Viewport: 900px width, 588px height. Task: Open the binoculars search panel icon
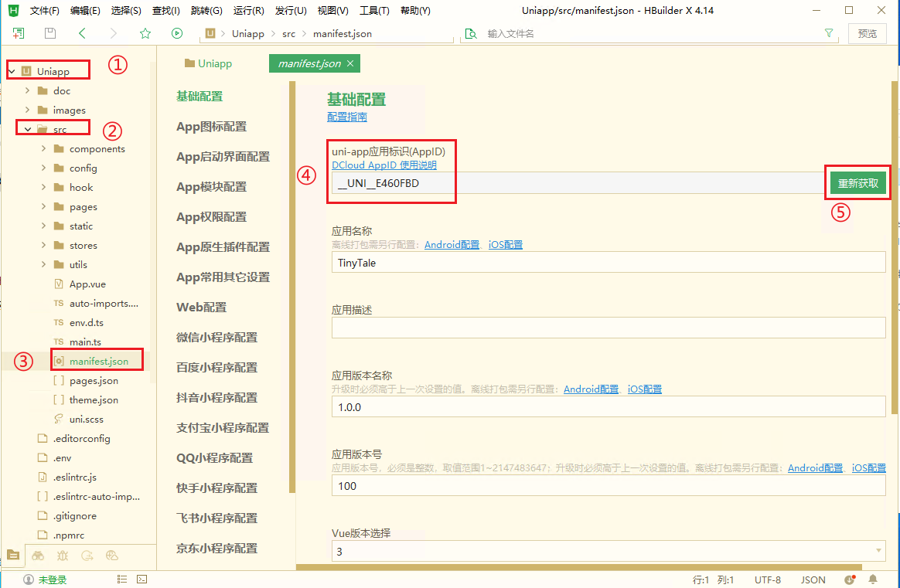(x=38, y=556)
